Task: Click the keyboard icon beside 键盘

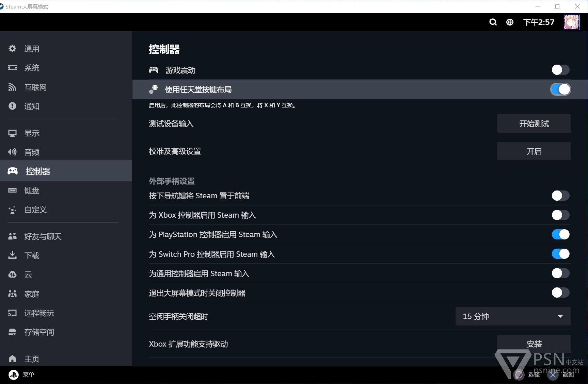Action: (x=13, y=190)
